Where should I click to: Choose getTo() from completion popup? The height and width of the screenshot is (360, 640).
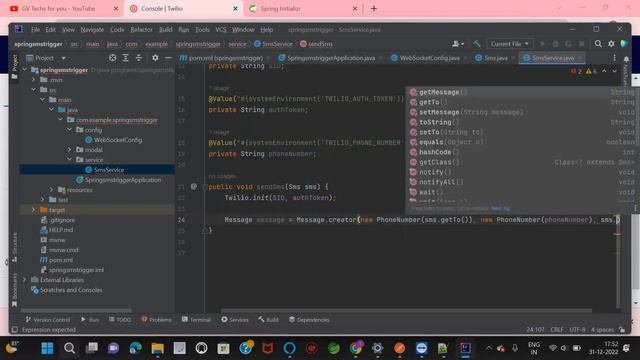(x=522, y=102)
